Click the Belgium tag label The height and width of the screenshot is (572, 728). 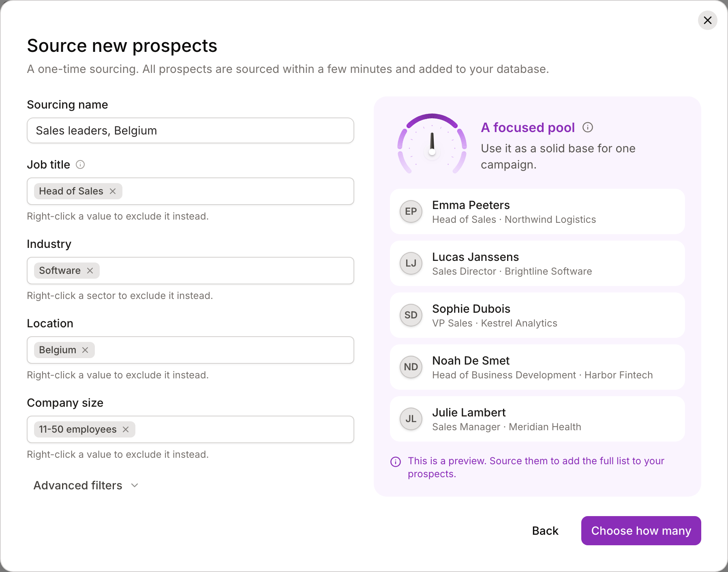pyautogui.click(x=58, y=350)
